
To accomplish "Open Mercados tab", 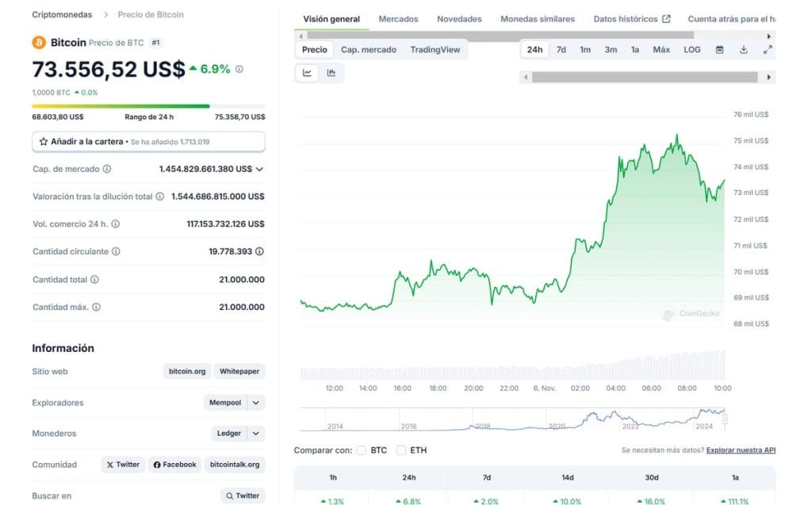I will click(398, 19).
